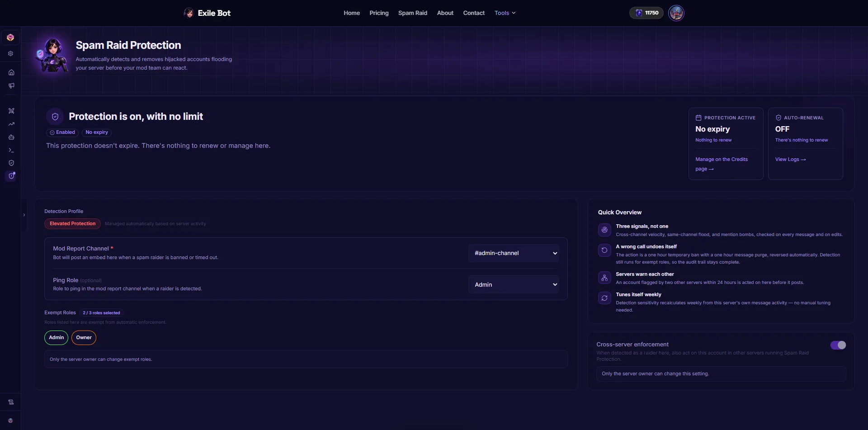Click the server logo at top of sidebar
The width and height of the screenshot is (868, 430).
(x=10, y=38)
